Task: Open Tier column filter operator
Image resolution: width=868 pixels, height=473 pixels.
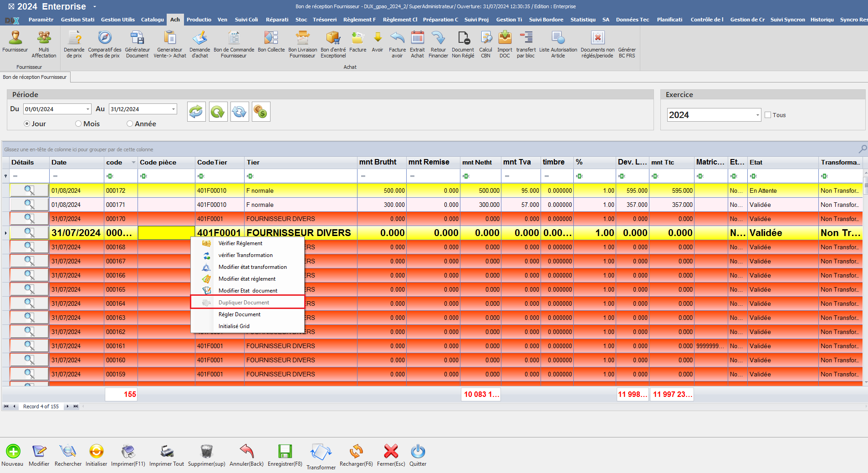Action: [250, 176]
